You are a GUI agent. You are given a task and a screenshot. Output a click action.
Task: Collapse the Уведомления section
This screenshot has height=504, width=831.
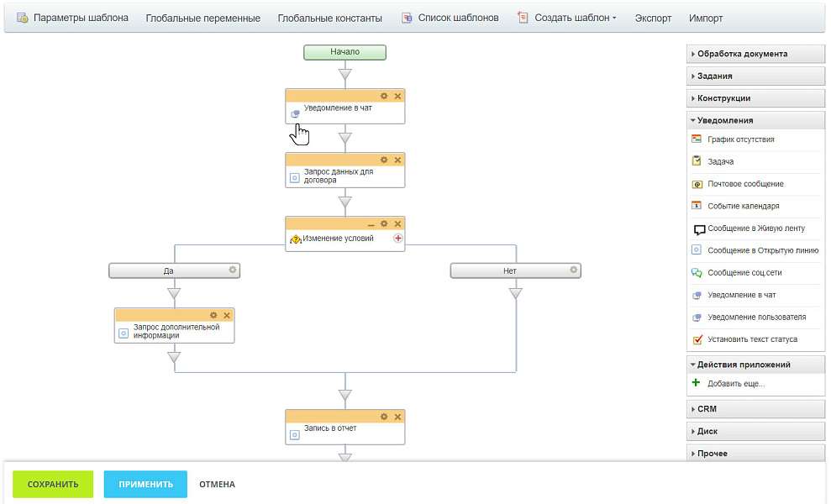coord(755,120)
